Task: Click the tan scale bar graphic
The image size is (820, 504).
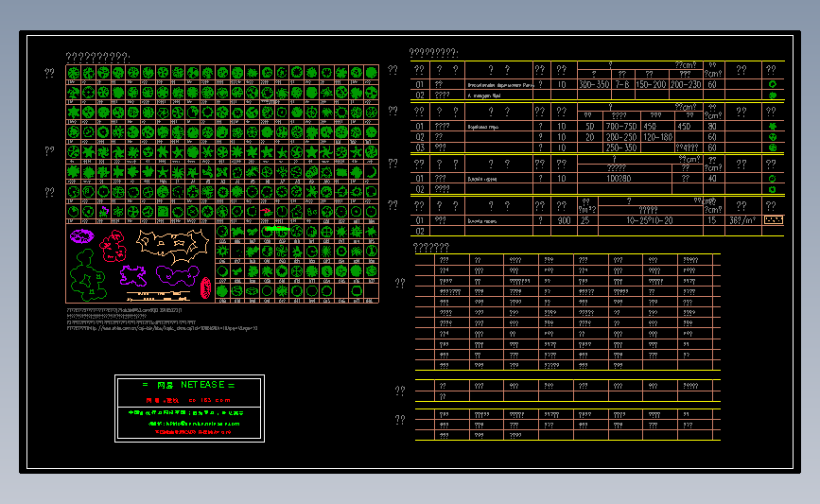Action: click(x=158, y=296)
